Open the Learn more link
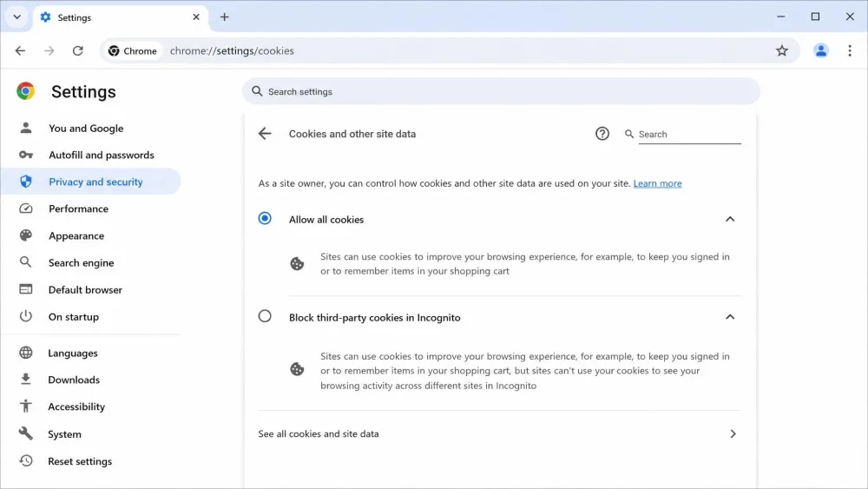The width and height of the screenshot is (868, 489). point(658,183)
